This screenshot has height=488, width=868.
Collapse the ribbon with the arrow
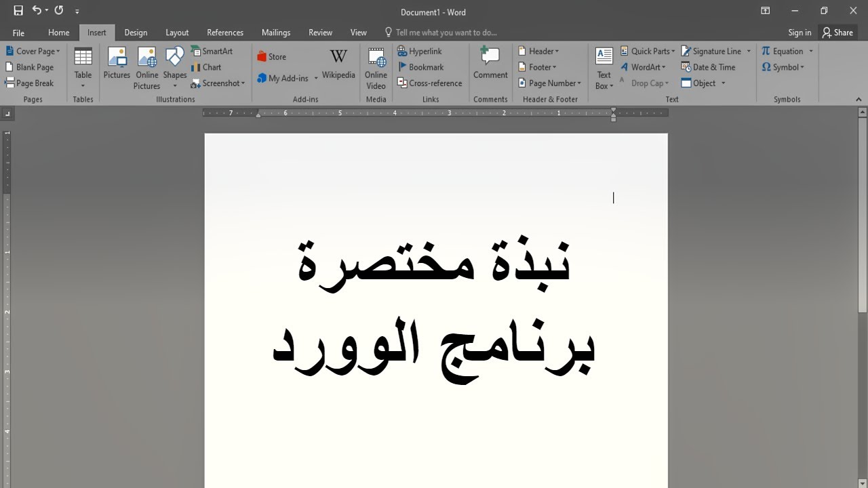[860, 99]
